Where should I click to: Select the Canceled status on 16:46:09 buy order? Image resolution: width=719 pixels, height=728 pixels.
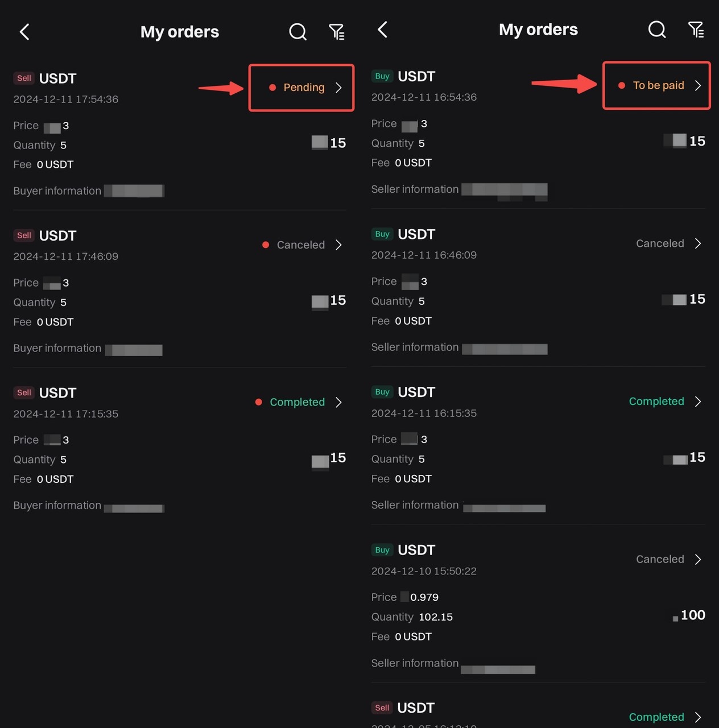pyautogui.click(x=660, y=243)
